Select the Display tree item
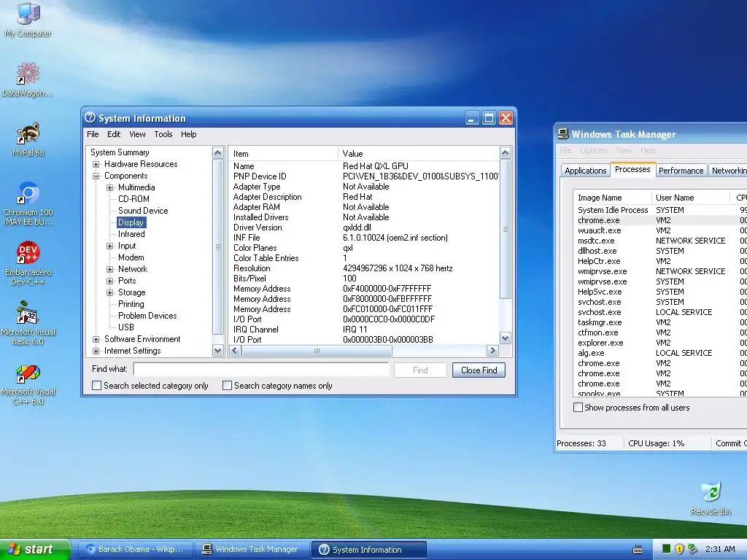 tap(131, 222)
